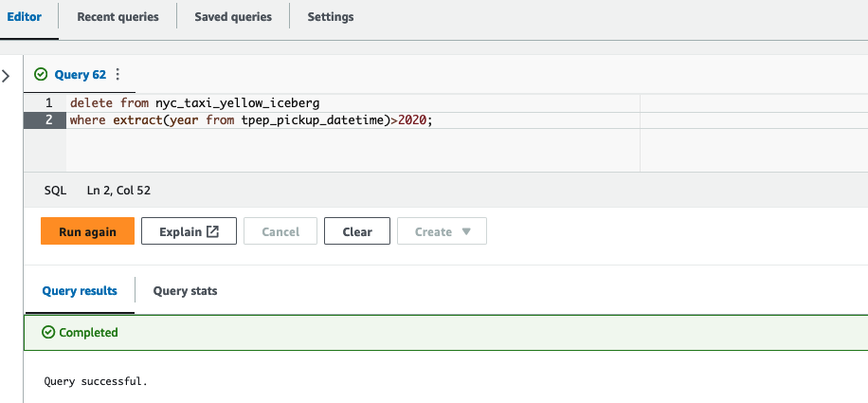Expand the left sidebar chevron
The image size is (868, 403).
[6, 75]
